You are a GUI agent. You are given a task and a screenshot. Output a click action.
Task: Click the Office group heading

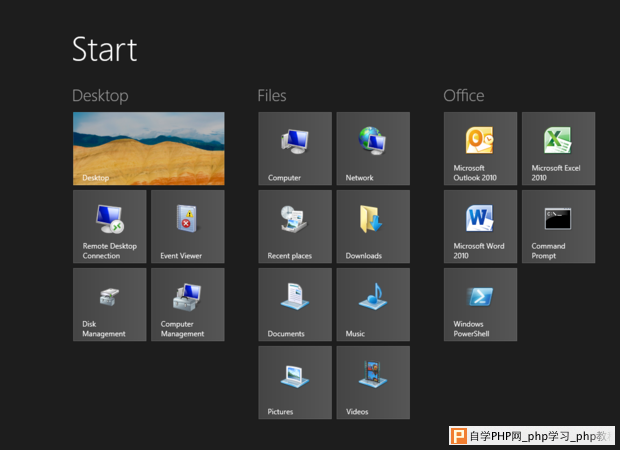pyautogui.click(x=464, y=96)
